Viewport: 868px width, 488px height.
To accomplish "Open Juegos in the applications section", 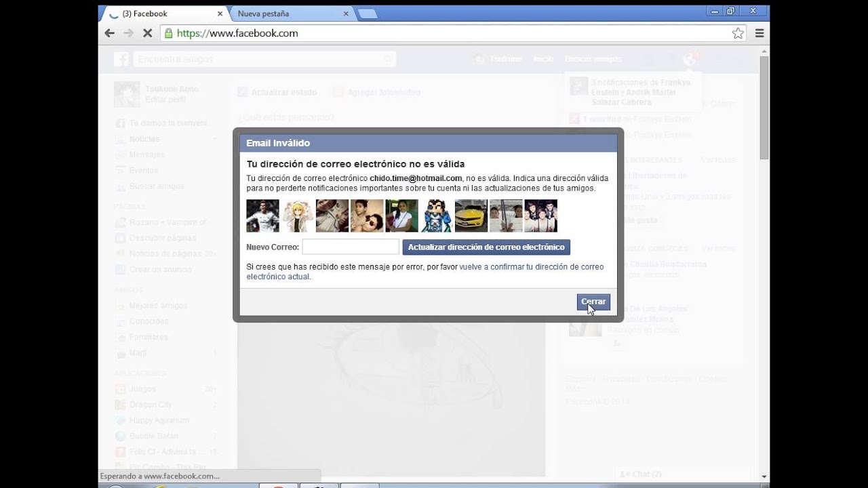I will click(x=142, y=389).
